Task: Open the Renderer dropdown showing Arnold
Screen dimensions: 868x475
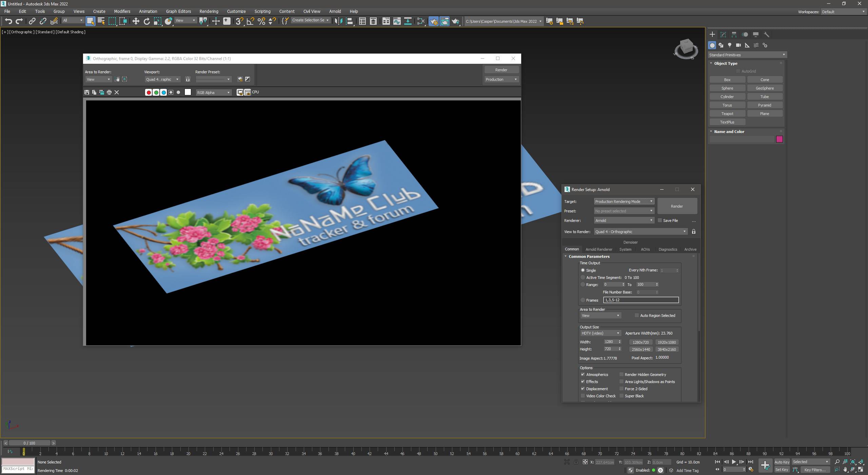Action: [624, 221]
